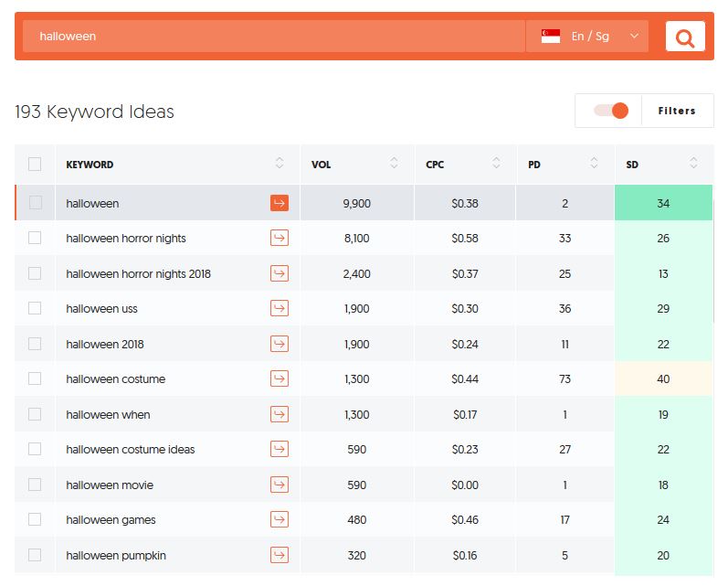Click keyword text halloween pumpkin
This screenshot has height=586, width=728.
click(116, 555)
